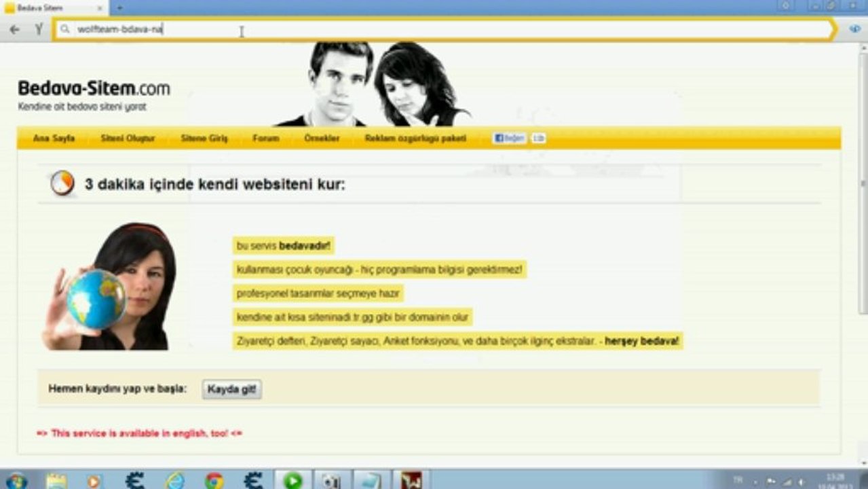Viewport: 868px width, 489px height.
Task: Click the header photo of two people
Action: click(373, 84)
